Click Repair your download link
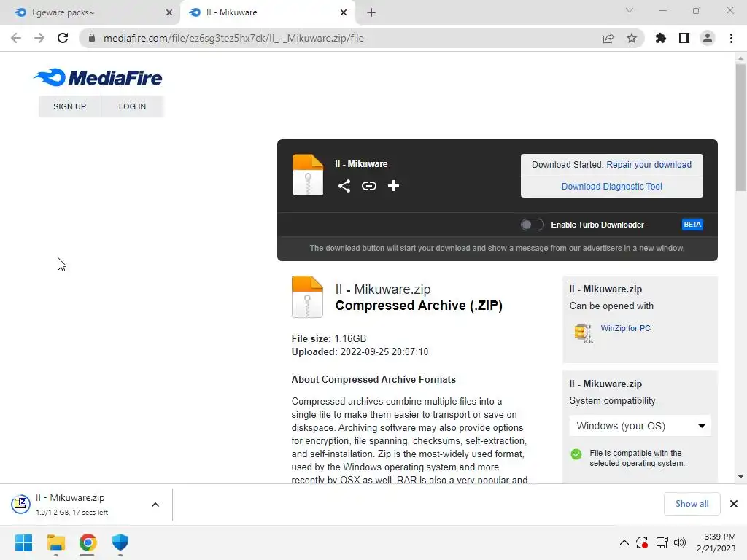This screenshot has height=560, width=747. [649, 164]
